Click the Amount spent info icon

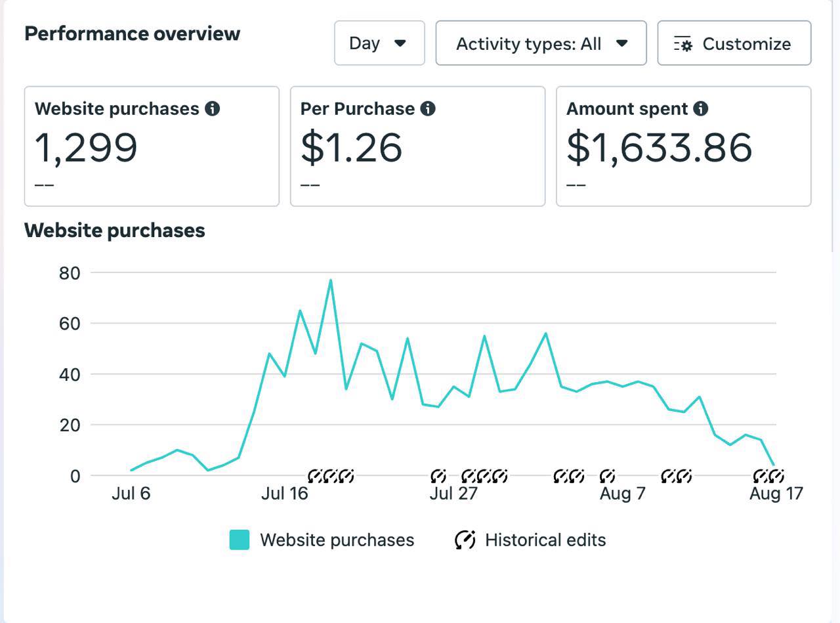coord(701,109)
